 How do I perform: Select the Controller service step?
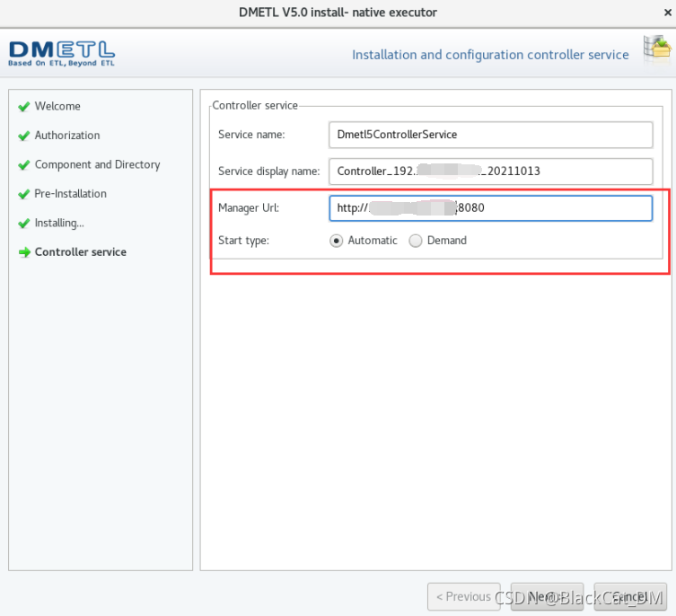pos(81,252)
